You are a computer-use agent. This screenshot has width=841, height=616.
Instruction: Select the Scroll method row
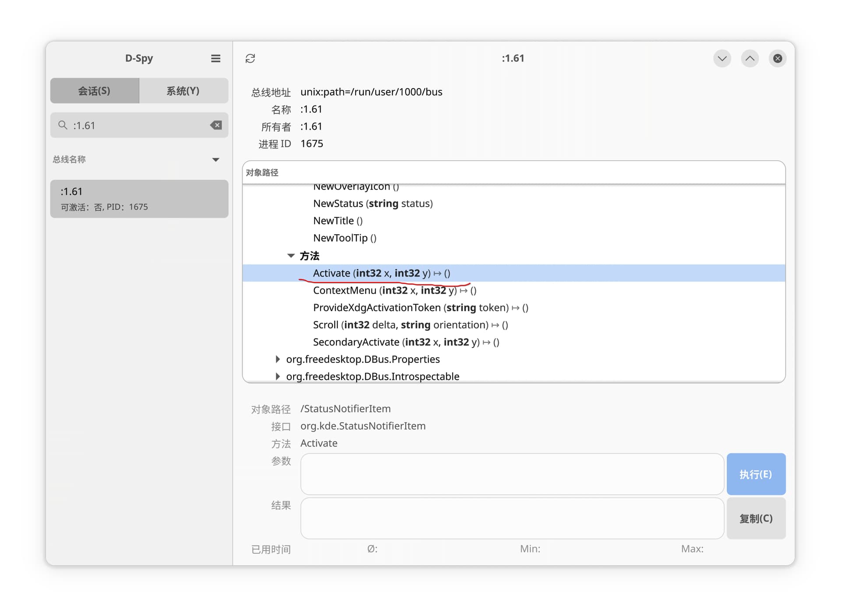pyautogui.click(x=514, y=325)
